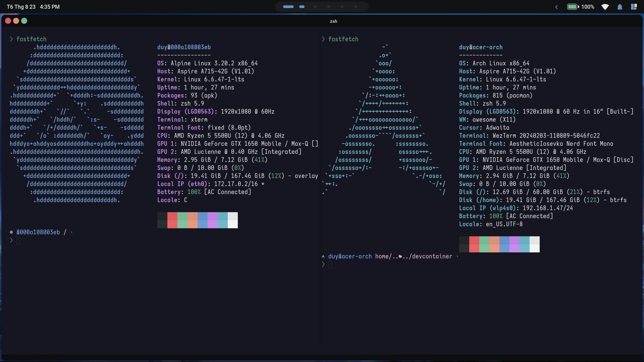Switch to the sixth workspace dot
Viewport: 644px width, 362px height.
point(356,7)
